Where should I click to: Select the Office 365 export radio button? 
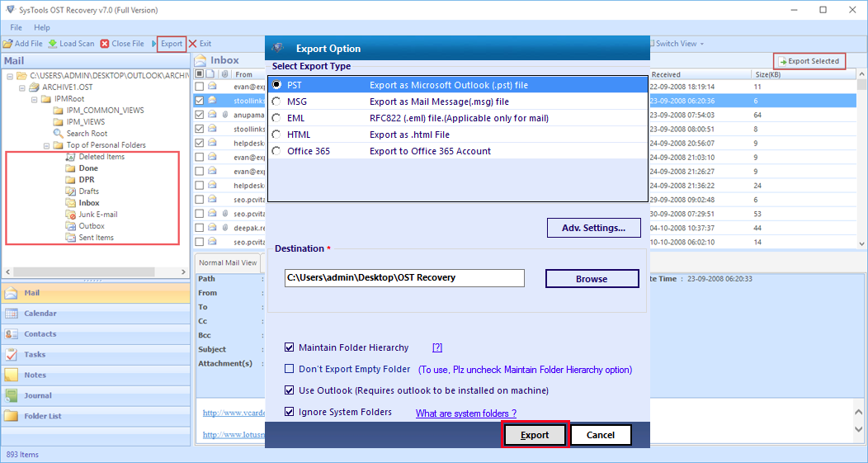click(276, 151)
